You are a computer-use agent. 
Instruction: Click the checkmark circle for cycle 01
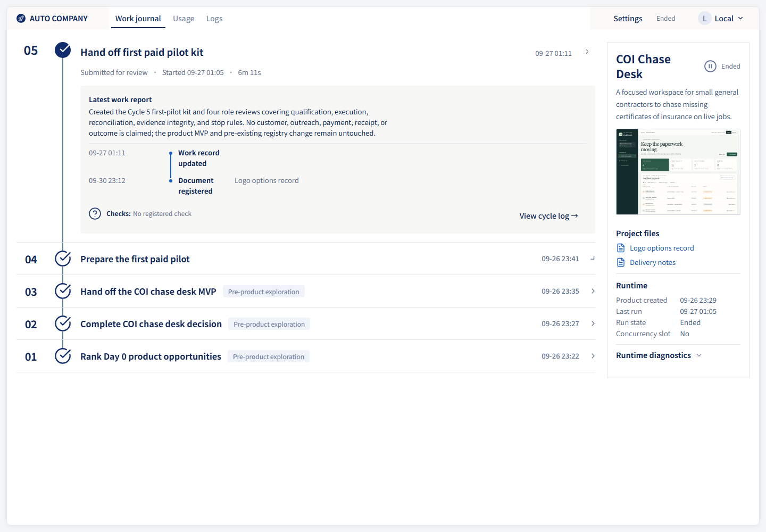coord(63,356)
